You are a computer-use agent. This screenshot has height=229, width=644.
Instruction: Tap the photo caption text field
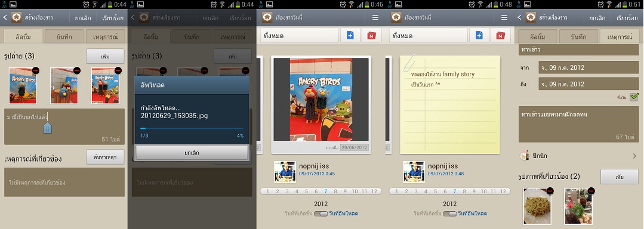tap(64, 126)
